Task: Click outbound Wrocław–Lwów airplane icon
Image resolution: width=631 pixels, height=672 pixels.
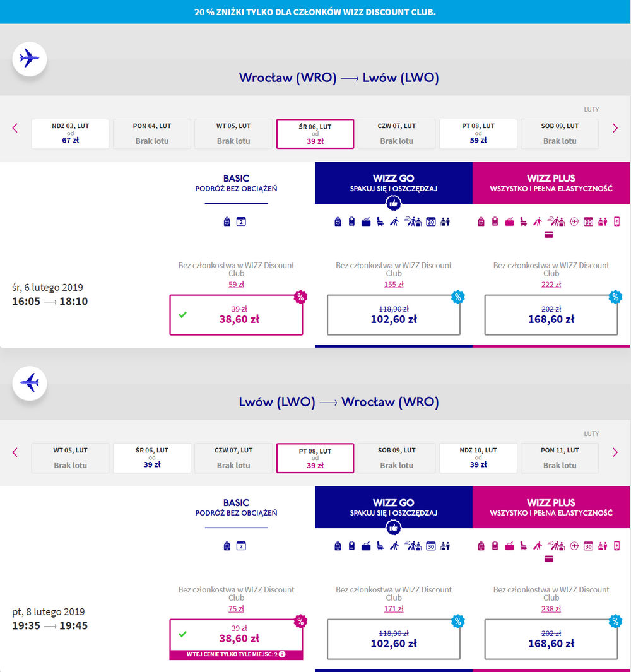Action: coord(29,59)
